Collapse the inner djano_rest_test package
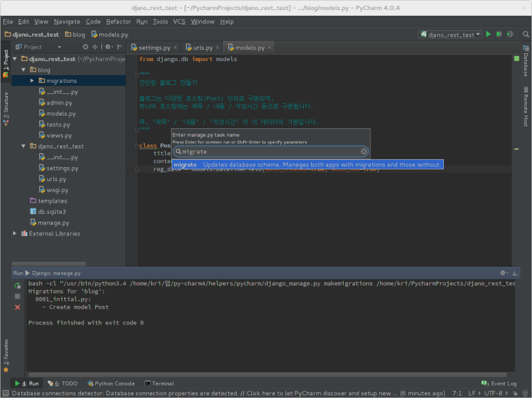The height and width of the screenshot is (398, 532). [x=24, y=146]
